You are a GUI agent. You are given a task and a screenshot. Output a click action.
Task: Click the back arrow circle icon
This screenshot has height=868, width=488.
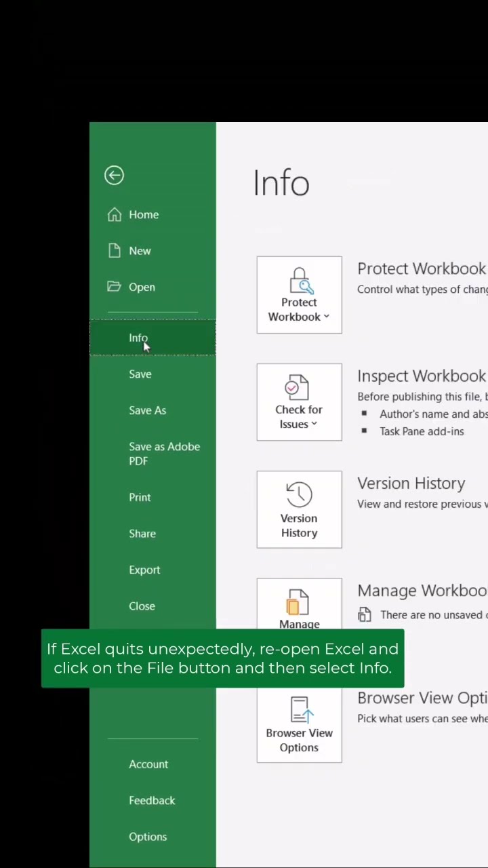[114, 176]
